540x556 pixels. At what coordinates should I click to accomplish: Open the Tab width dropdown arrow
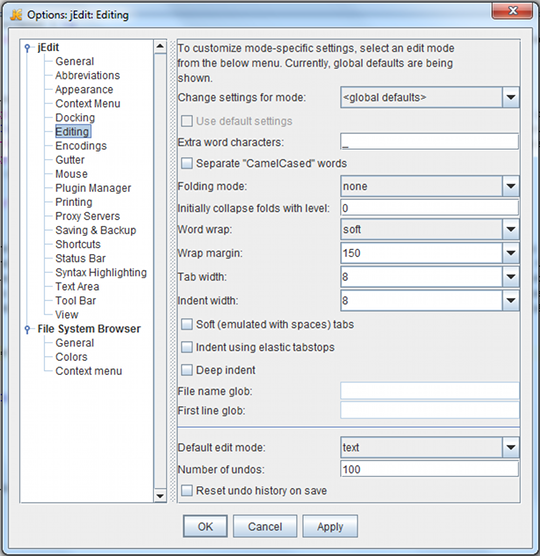click(511, 277)
